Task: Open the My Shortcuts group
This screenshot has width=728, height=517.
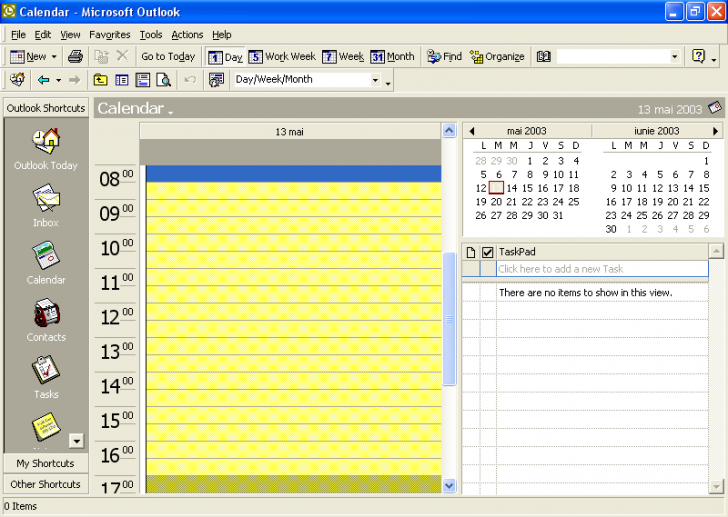Action: [46, 463]
